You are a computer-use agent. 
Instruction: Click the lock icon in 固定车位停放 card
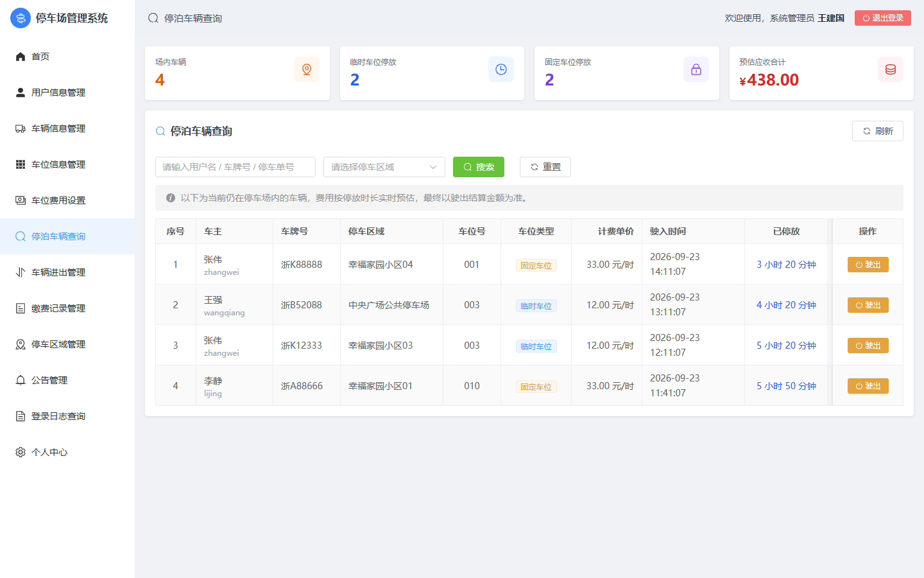pyautogui.click(x=696, y=69)
